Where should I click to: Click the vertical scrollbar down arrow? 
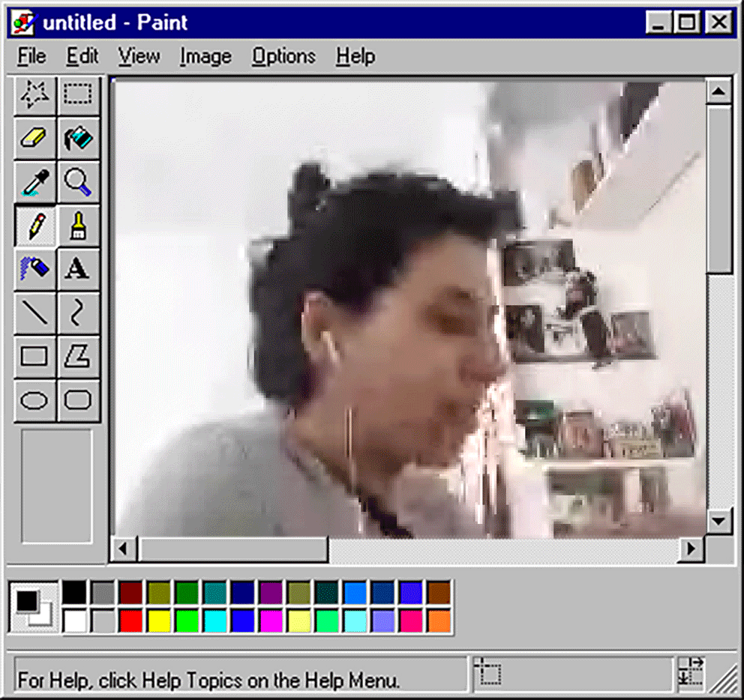pyautogui.click(x=718, y=521)
